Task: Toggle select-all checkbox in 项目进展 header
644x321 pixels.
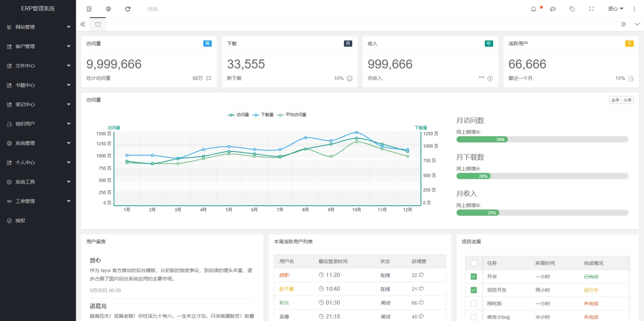Action: pyautogui.click(x=473, y=263)
